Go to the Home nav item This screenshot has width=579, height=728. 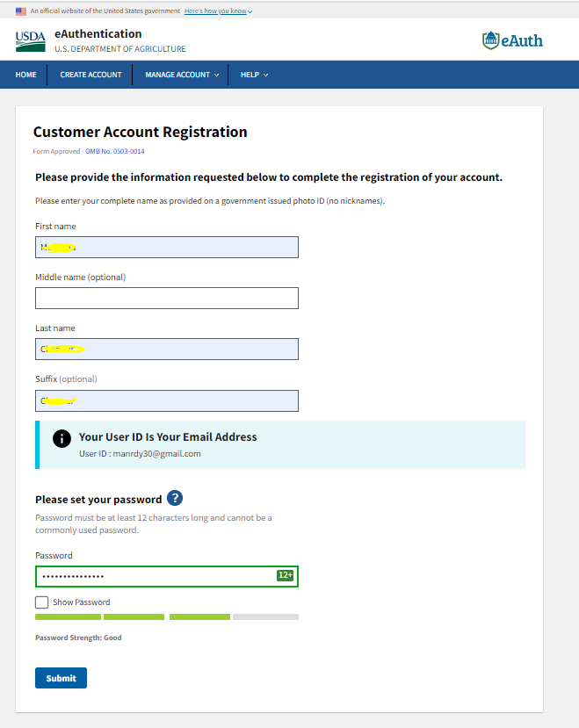(26, 75)
